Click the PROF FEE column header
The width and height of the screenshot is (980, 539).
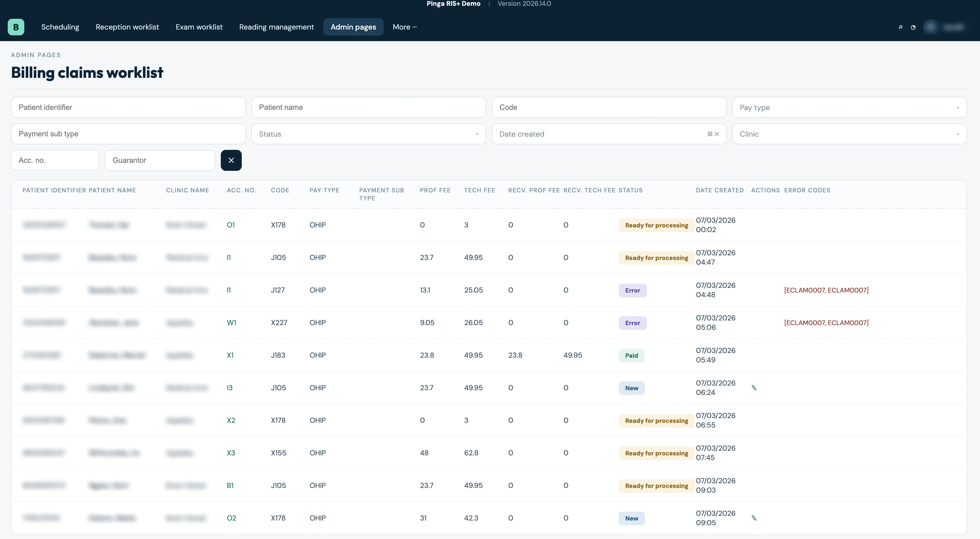click(x=435, y=190)
